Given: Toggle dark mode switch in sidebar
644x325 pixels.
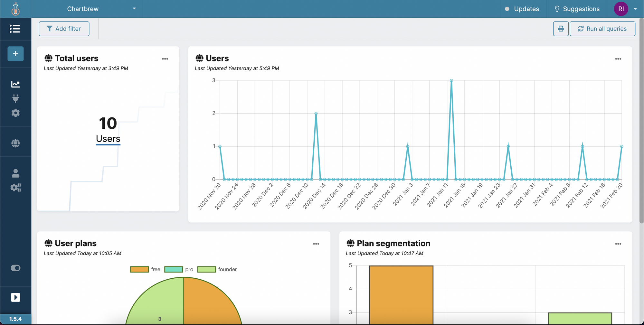Looking at the screenshot, I should 15,268.
